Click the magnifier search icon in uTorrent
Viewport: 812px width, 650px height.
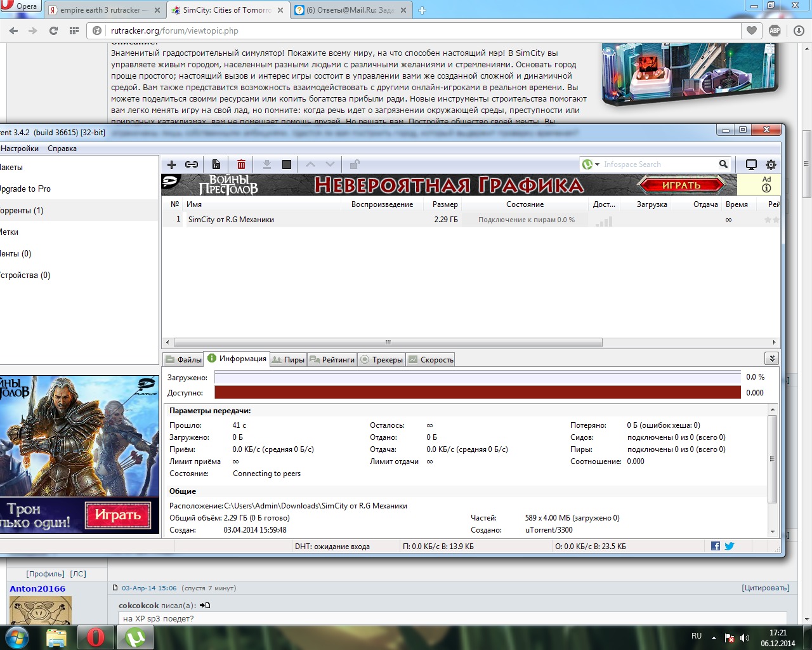pos(723,164)
